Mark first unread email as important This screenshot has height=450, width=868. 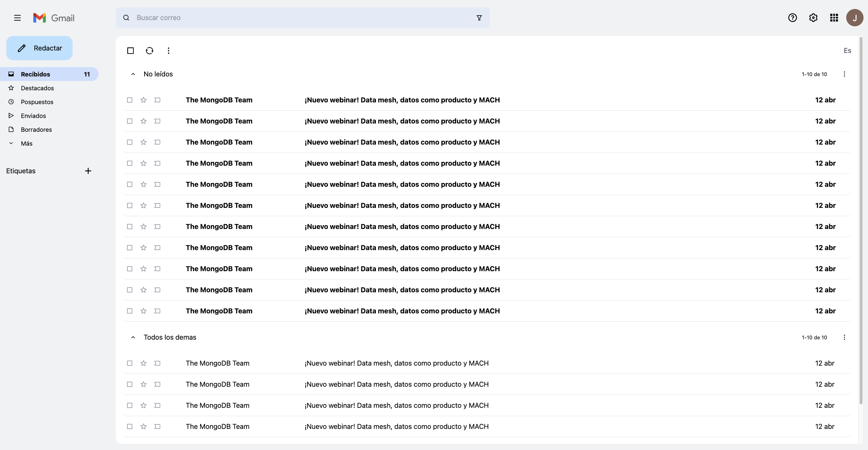pos(157,100)
